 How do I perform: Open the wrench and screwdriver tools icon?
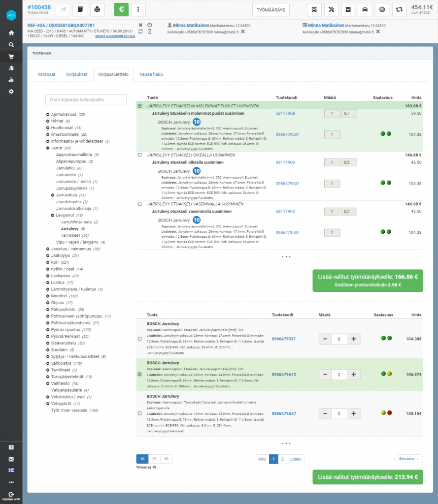click(x=331, y=10)
